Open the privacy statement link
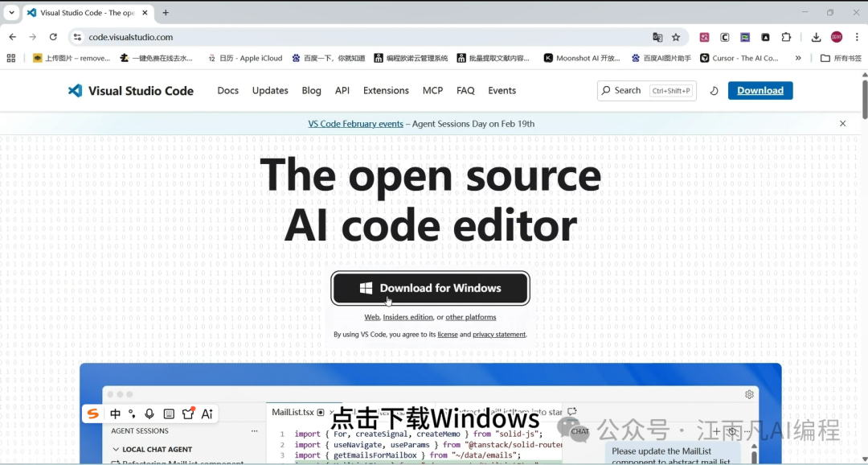This screenshot has width=868, height=465. tap(499, 334)
